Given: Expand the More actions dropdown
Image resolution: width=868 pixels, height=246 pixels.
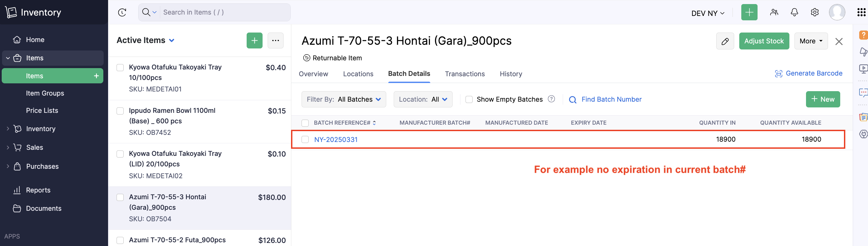Looking at the screenshot, I should [x=811, y=41].
